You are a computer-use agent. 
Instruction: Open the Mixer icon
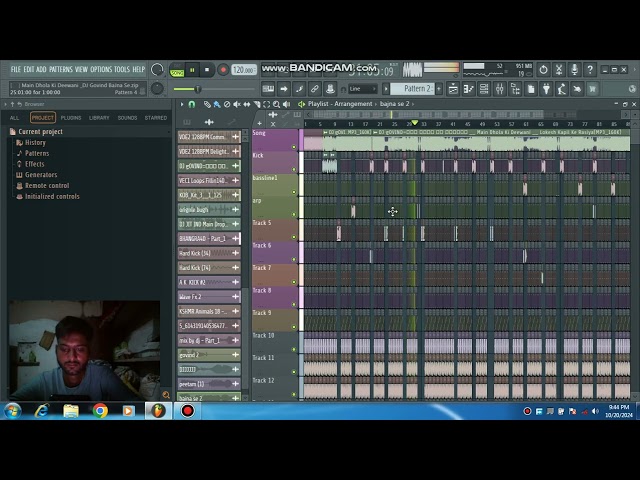coord(500,89)
